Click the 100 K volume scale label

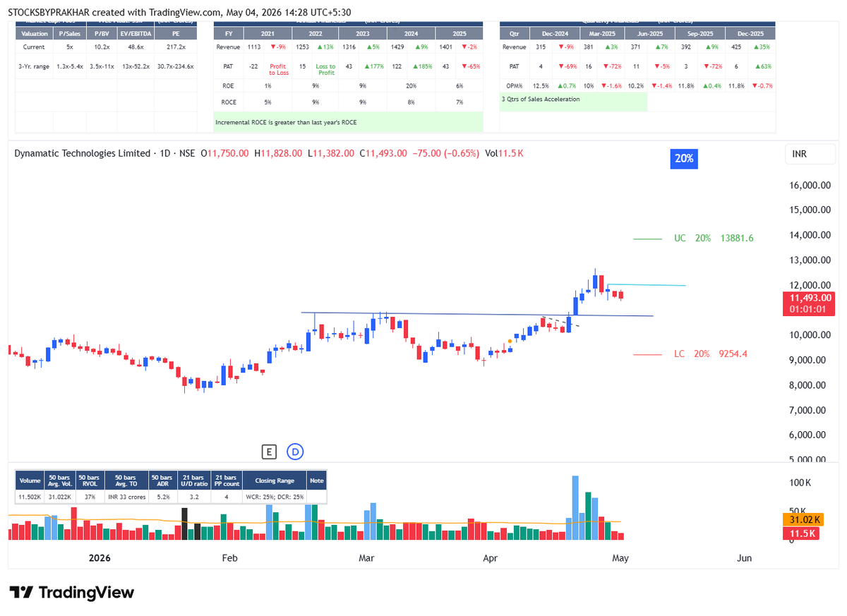click(800, 483)
